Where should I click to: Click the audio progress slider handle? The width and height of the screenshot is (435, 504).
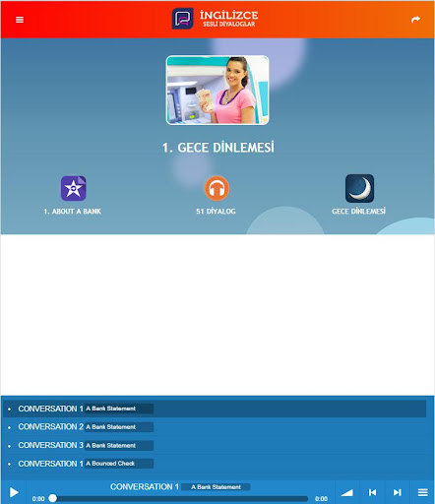coord(52,498)
